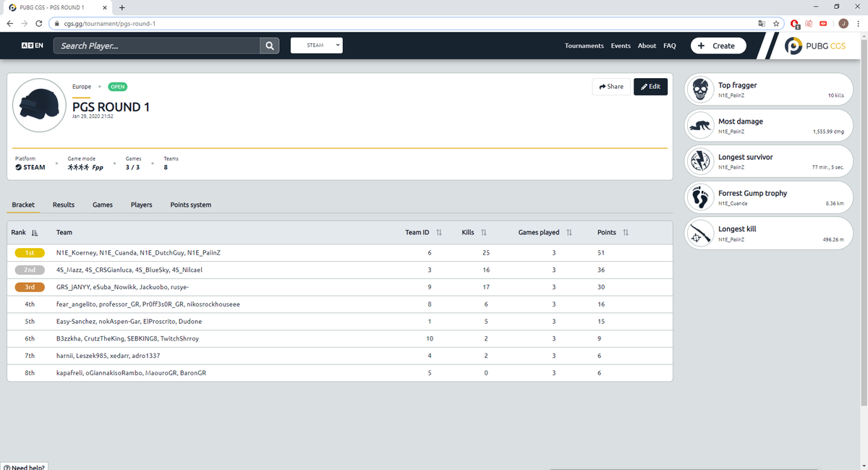Image resolution: width=868 pixels, height=470 pixels.
Task: Open the STEAM platform dropdown
Action: tap(316, 46)
